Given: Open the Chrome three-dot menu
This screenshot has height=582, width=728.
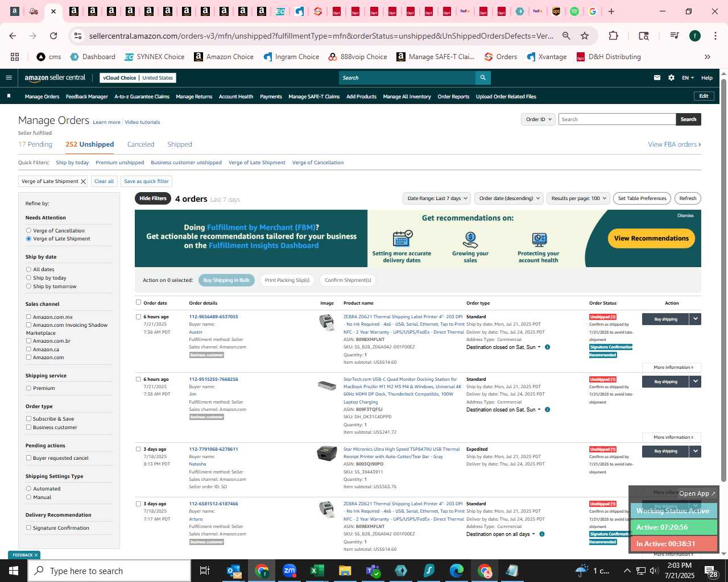Looking at the screenshot, I should click(715, 36).
